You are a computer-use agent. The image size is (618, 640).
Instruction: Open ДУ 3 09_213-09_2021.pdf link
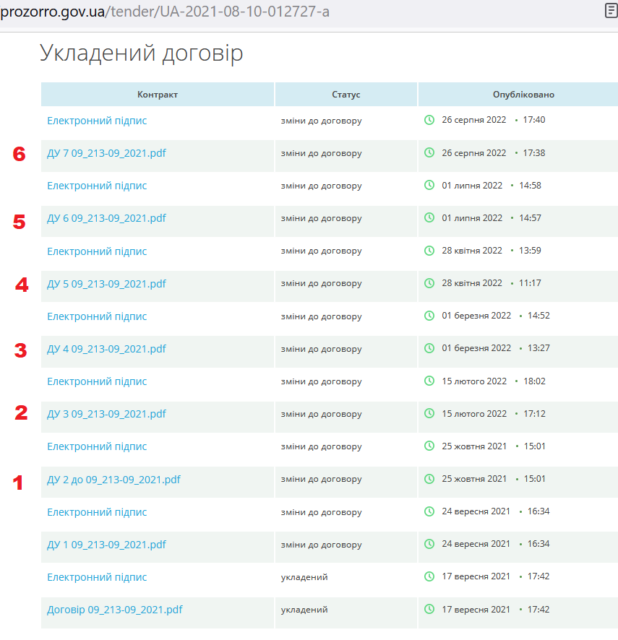coord(106,414)
